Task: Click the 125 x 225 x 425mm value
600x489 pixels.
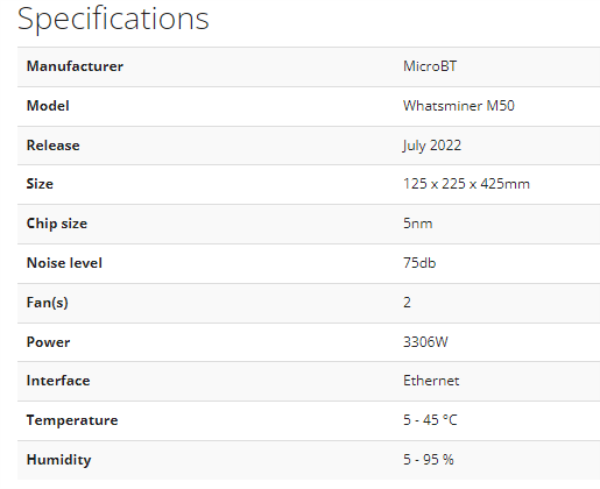Action: pyautogui.click(x=466, y=184)
